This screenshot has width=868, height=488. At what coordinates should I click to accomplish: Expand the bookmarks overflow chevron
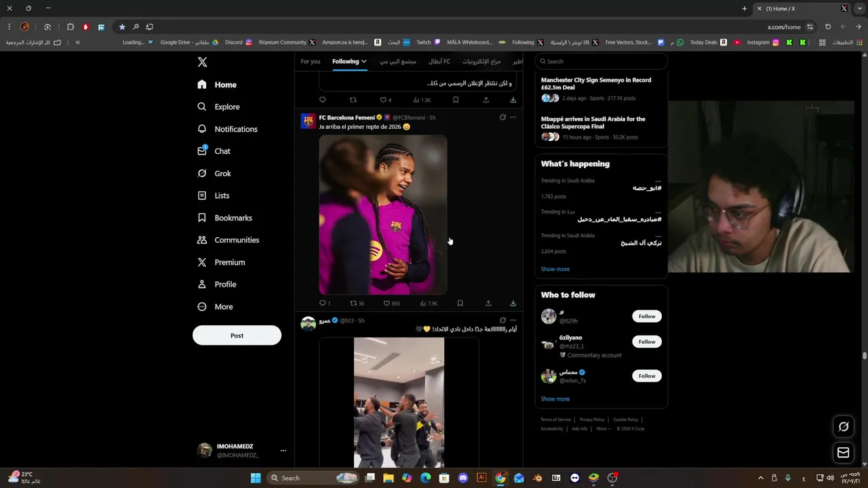coord(77,42)
